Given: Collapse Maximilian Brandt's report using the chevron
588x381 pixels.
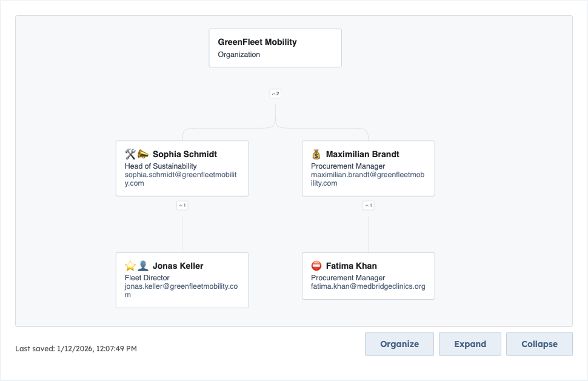Looking at the screenshot, I should coord(368,205).
